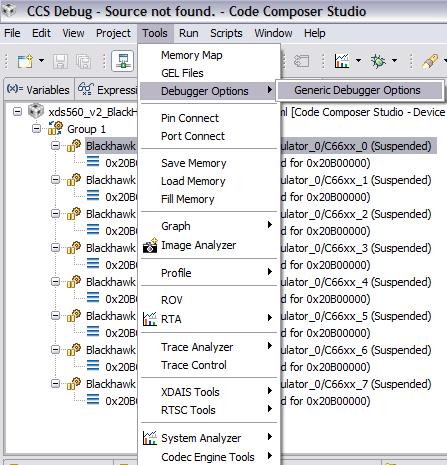
Task: Collapse the xds560_v2_Blackhawk root tree node
Action: 17,111
